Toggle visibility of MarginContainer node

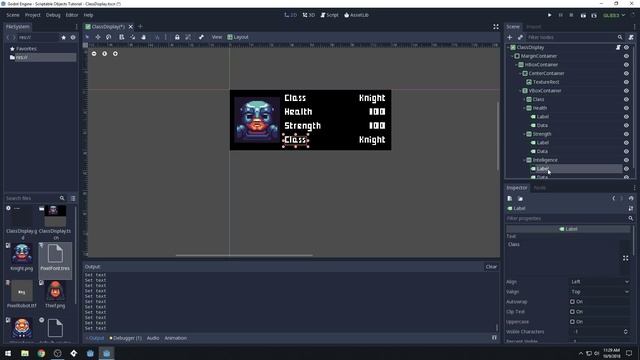tap(627, 56)
